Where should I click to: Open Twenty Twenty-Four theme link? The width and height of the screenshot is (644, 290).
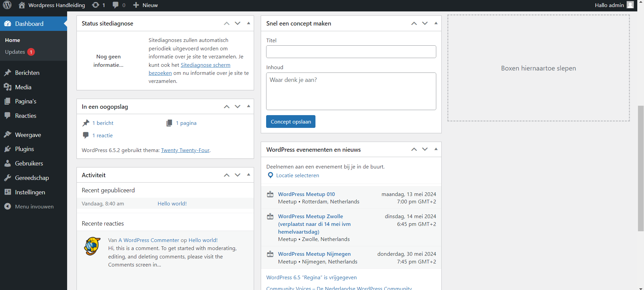tap(185, 150)
